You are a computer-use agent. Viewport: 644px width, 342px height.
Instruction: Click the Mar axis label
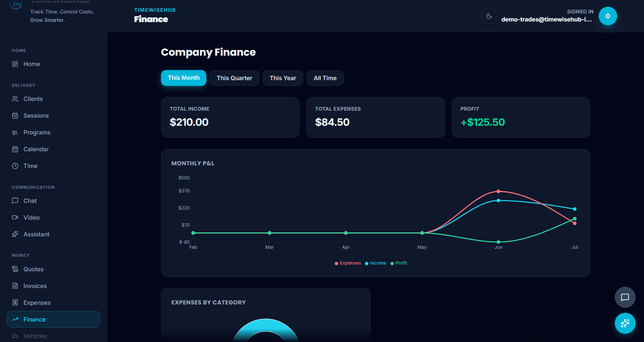coord(269,247)
